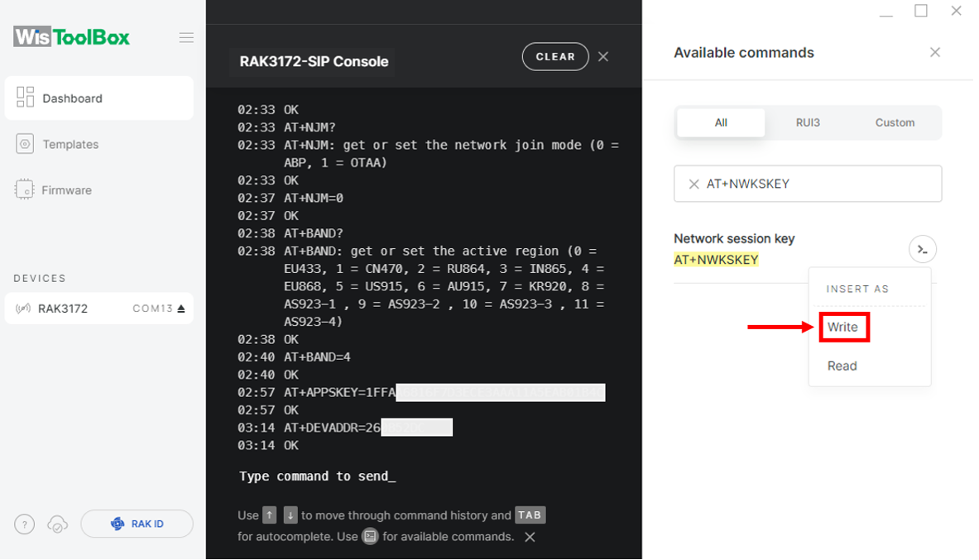The height and width of the screenshot is (560, 979).
Task: Switch to the RUI3 commands tab
Action: [808, 122]
